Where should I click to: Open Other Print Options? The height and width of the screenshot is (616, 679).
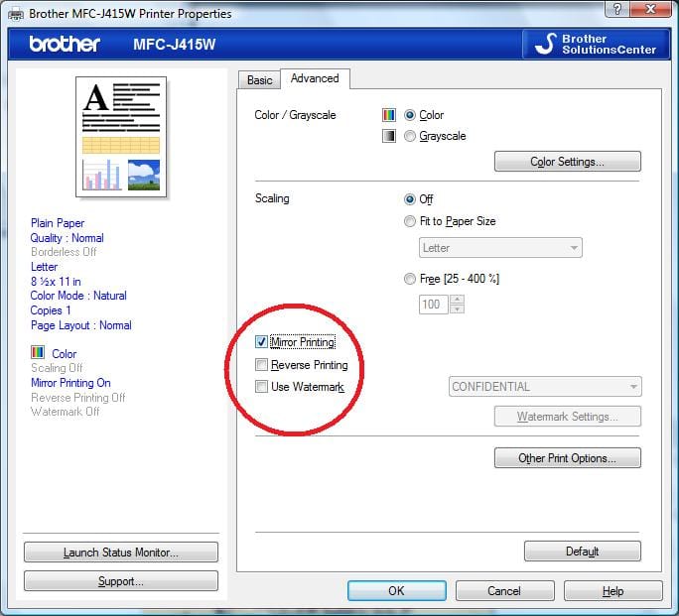click(567, 457)
